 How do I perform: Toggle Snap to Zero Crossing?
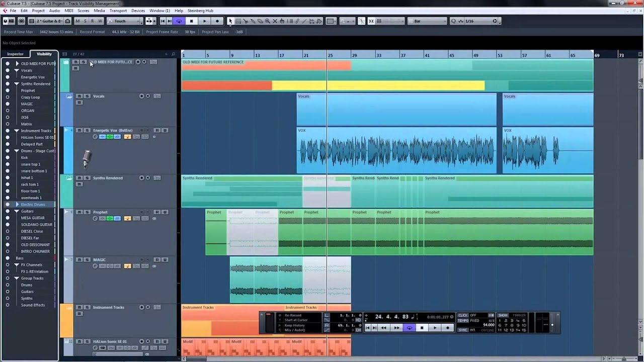point(361,21)
